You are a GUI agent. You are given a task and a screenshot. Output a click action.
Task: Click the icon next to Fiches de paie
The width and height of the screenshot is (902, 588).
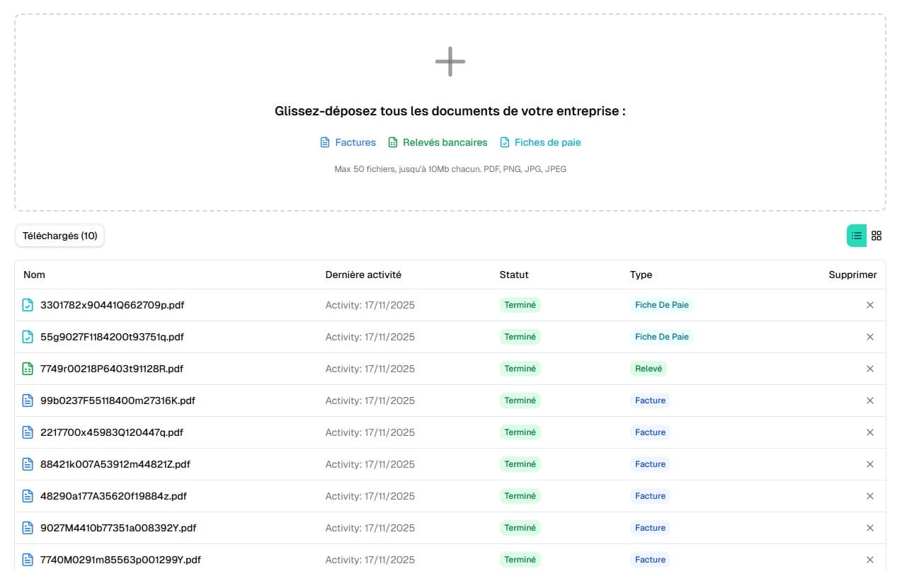coord(504,142)
